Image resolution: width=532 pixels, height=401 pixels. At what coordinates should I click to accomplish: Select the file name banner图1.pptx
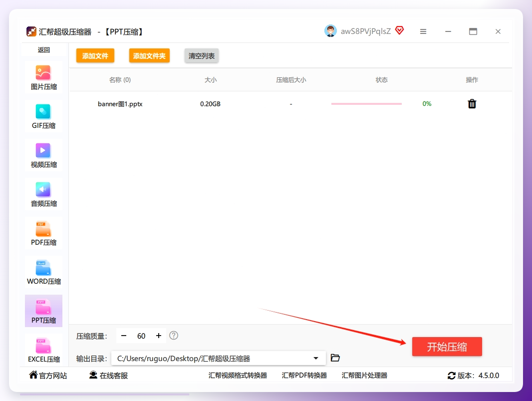click(x=120, y=104)
